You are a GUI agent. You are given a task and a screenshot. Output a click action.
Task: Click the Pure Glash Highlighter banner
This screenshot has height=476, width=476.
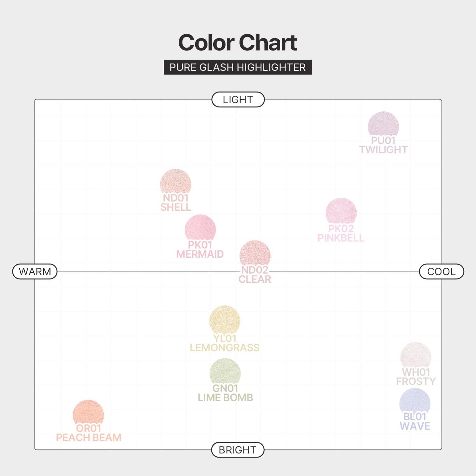(238, 67)
